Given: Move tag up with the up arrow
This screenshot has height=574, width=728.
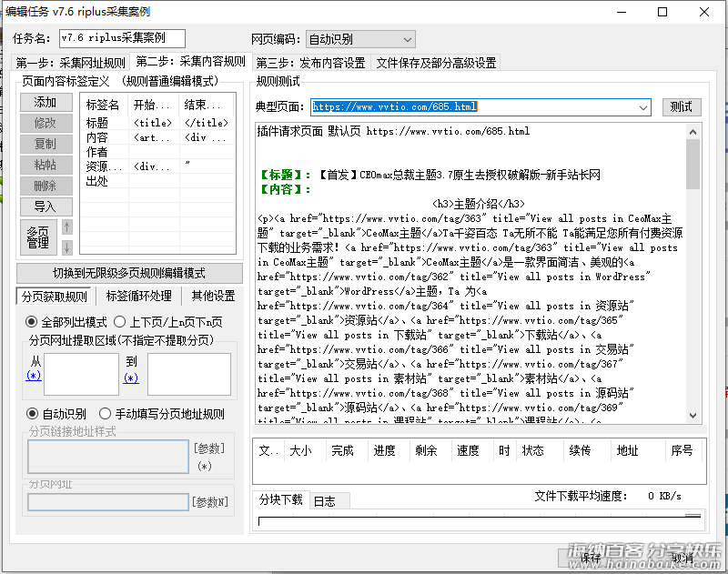Looking at the screenshot, I should 66,227.
